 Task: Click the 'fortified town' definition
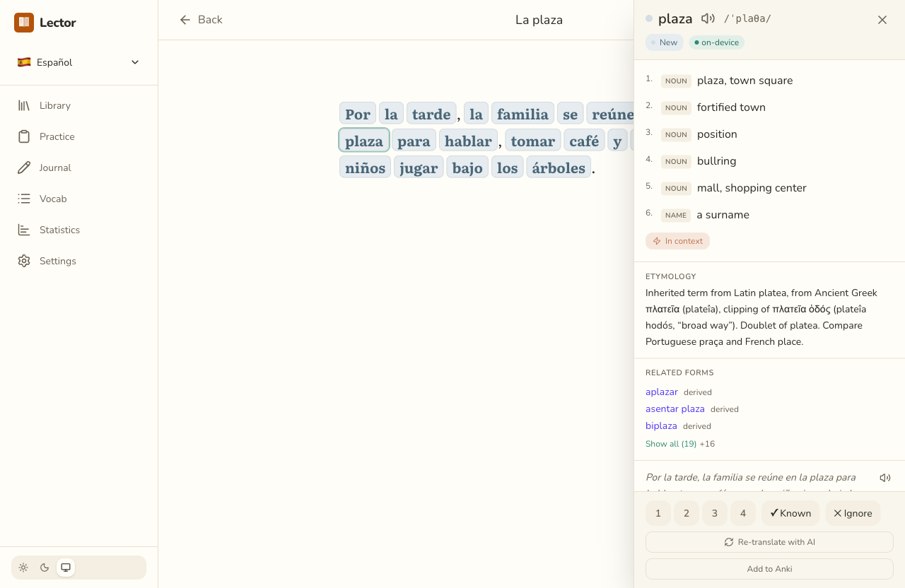pyautogui.click(x=731, y=107)
